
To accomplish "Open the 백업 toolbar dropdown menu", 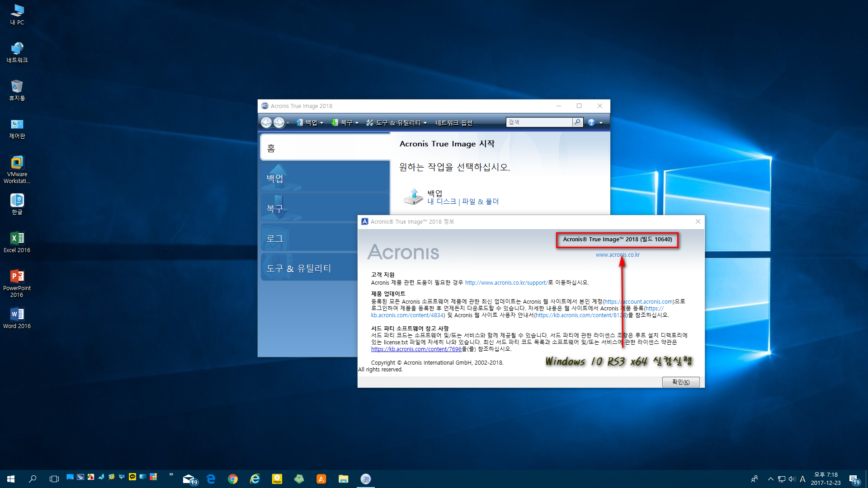I will coord(310,122).
